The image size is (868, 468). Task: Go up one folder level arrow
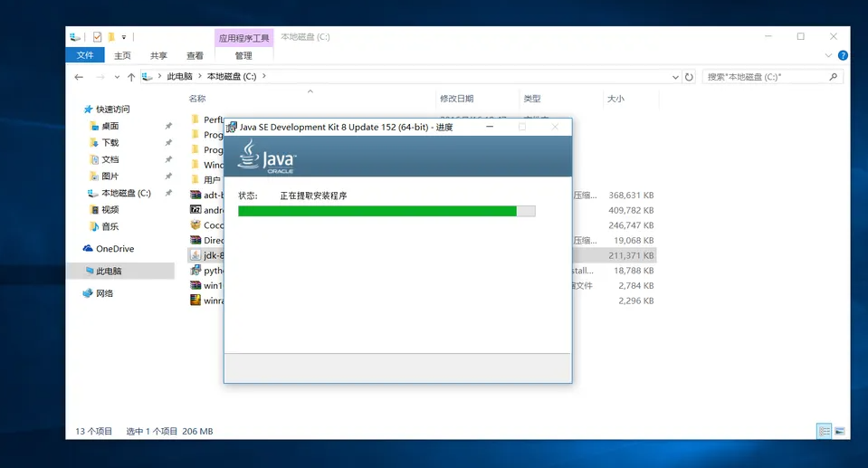pyautogui.click(x=131, y=77)
